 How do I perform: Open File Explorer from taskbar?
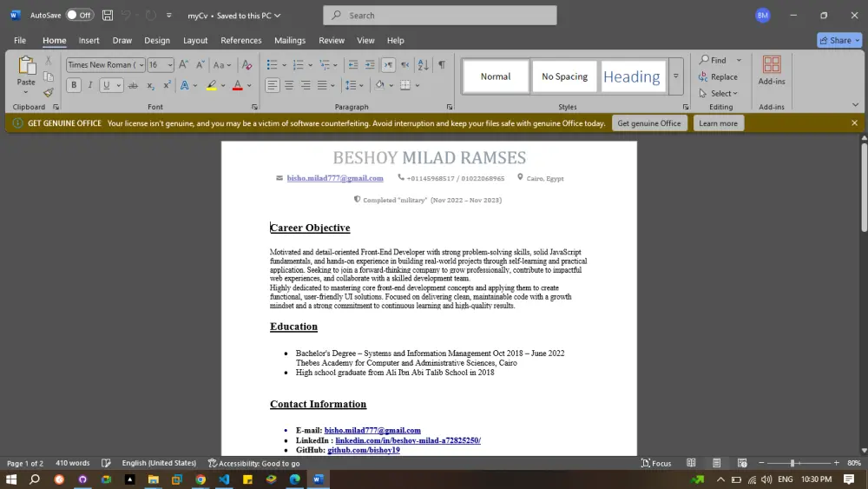[x=154, y=479]
